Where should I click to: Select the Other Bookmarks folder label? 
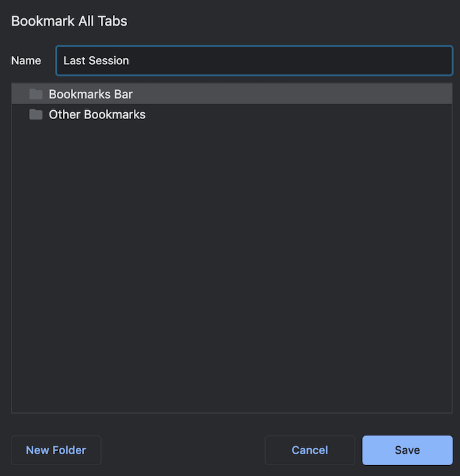[x=97, y=115]
